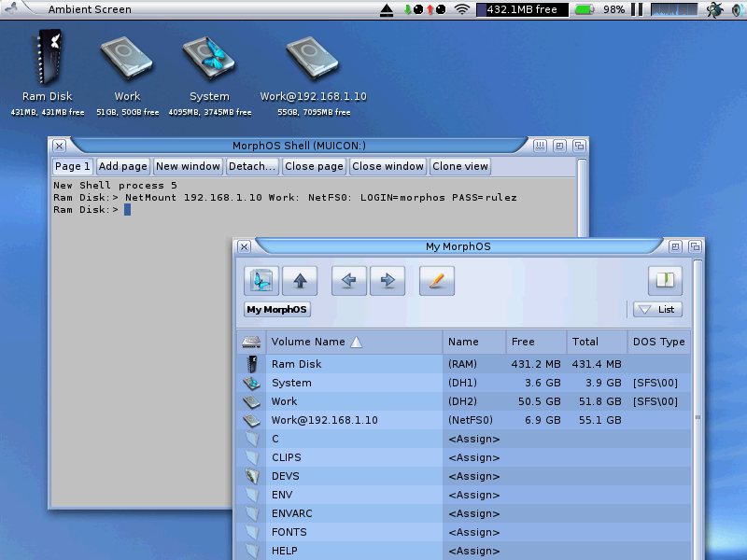Toggle the split panel view button
This screenshot has height=560, width=747.
(x=665, y=281)
